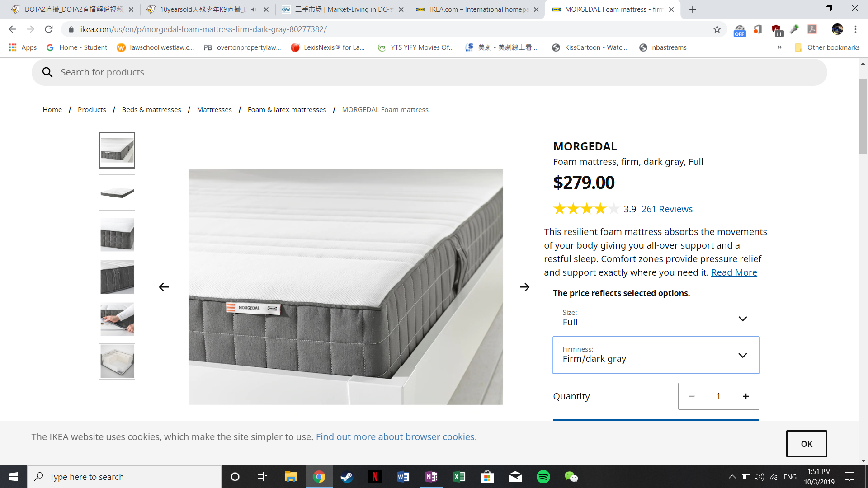Click the Read More link

[x=734, y=272]
